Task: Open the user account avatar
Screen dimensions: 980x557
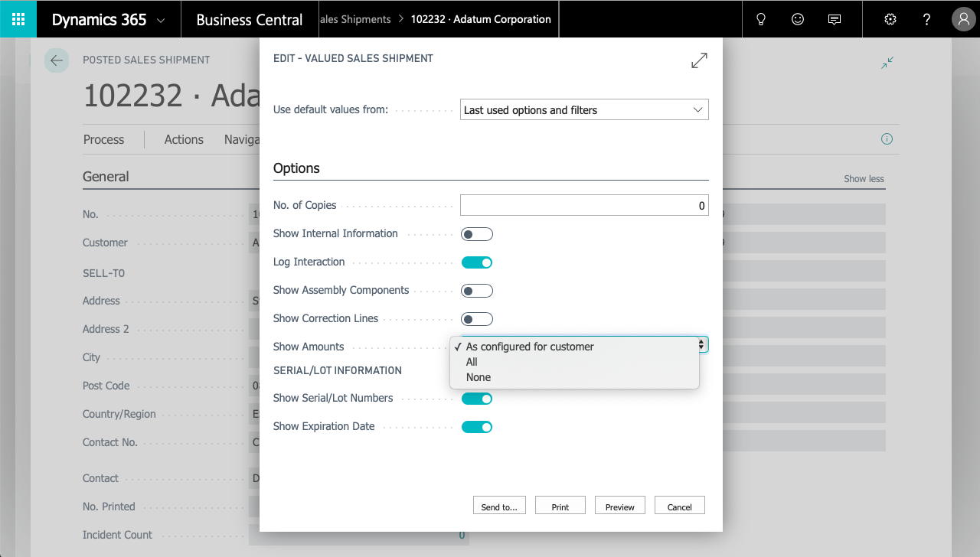Action: (963, 18)
